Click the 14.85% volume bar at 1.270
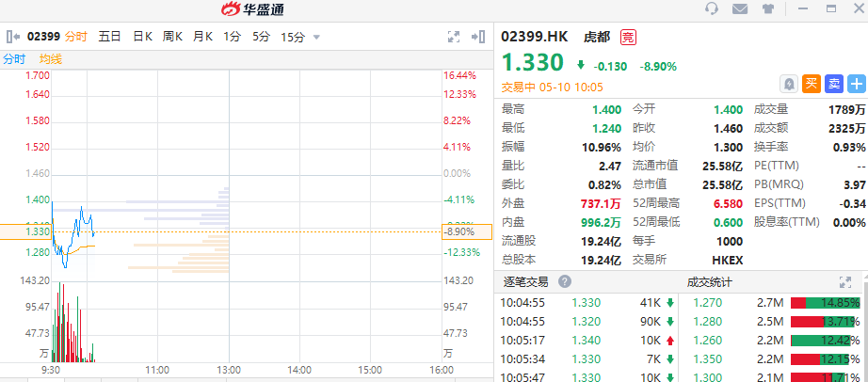This screenshot has height=382, width=868. (x=826, y=303)
